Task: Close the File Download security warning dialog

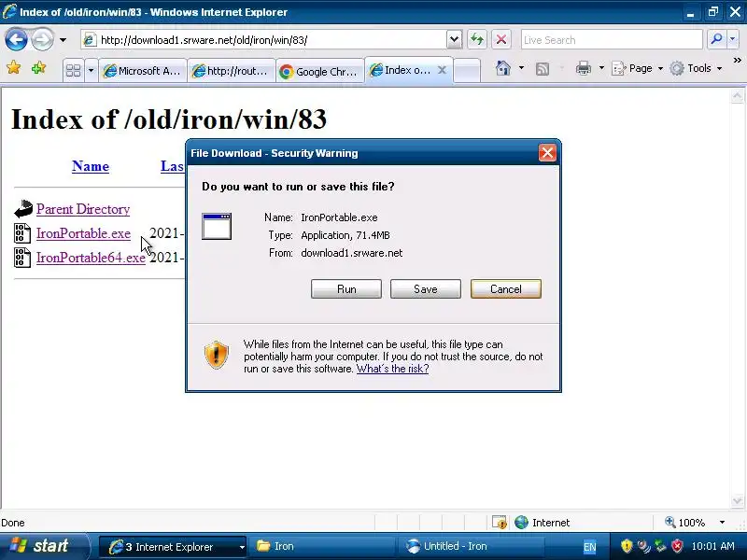Action: [547, 153]
